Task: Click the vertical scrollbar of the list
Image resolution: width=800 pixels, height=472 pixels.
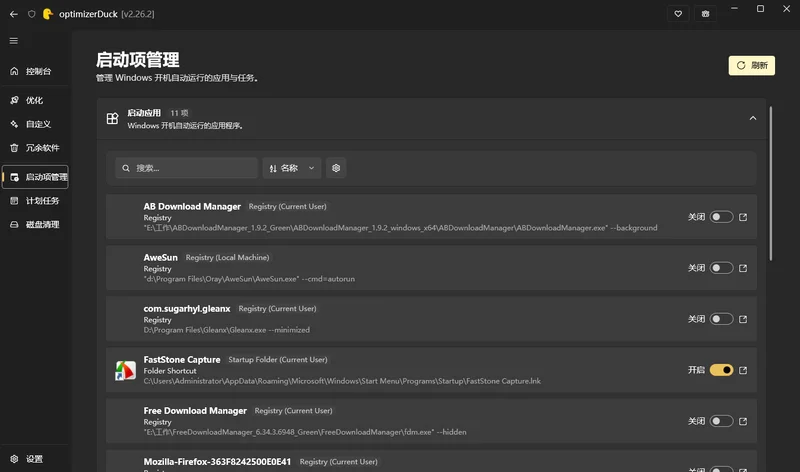Action: coord(770,184)
